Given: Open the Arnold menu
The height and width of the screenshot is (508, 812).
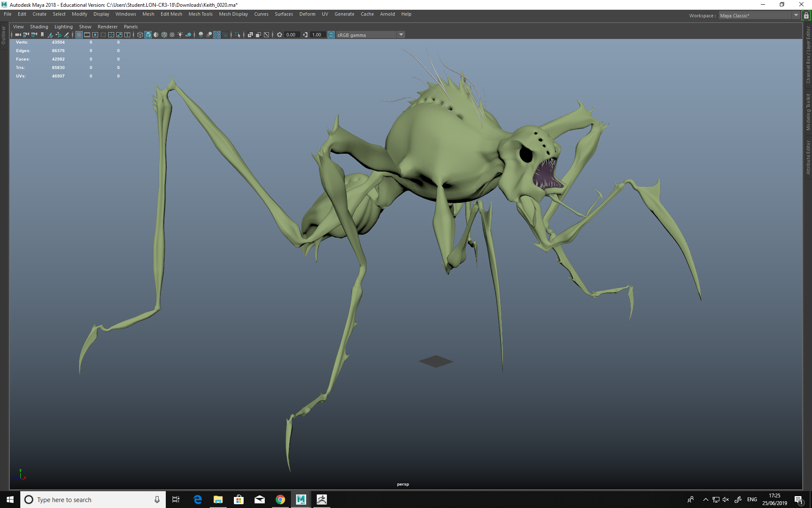Looking at the screenshot, I should tap(387, 14).
